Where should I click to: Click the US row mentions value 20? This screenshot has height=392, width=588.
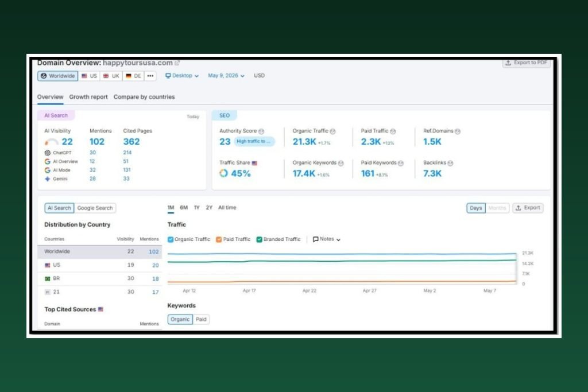[155, 265]
